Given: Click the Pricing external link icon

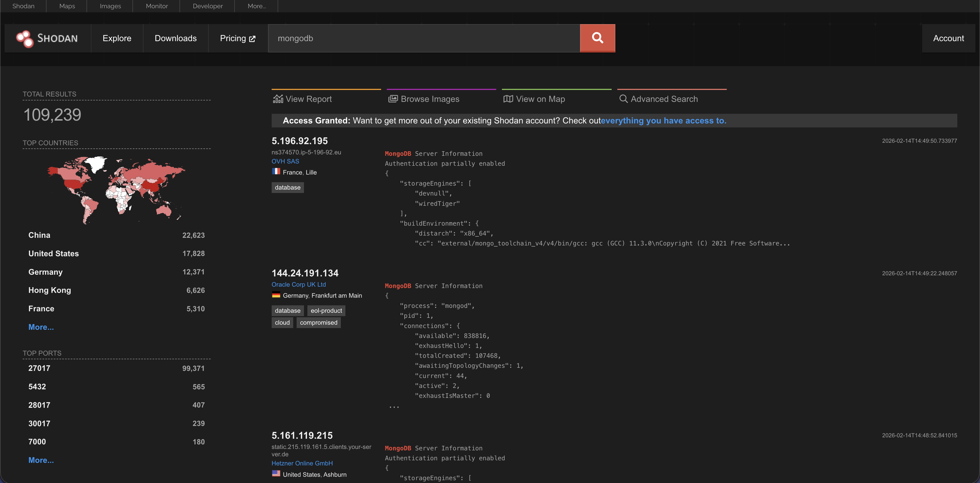Looking at the screenshot, I should [x=252, y=39].
